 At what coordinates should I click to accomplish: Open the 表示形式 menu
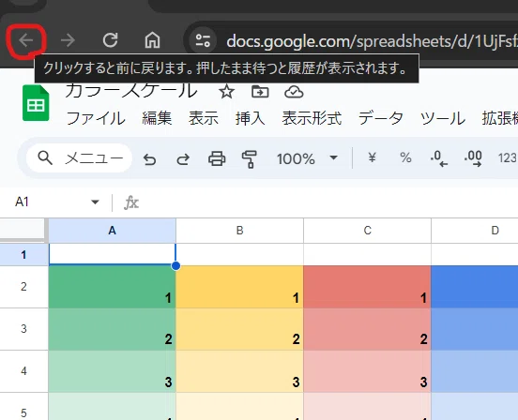click(312, 118)
